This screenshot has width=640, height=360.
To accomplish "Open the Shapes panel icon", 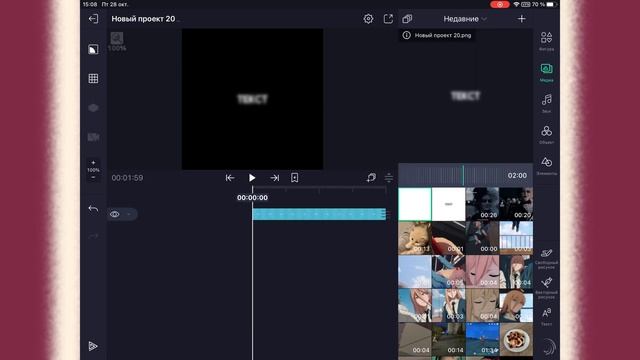I will pos(547,40).
